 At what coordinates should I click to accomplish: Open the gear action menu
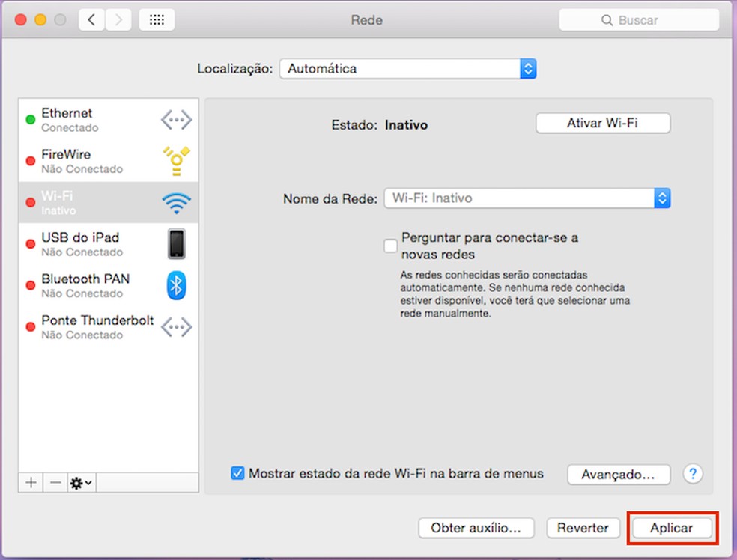(82, 482)
